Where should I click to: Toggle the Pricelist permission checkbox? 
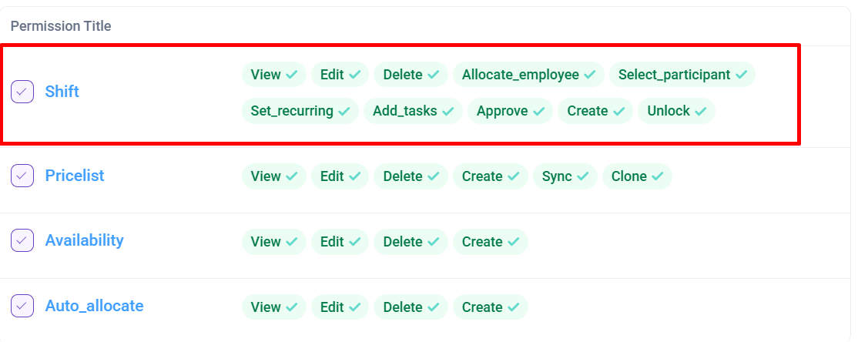[x=22, y=176]
